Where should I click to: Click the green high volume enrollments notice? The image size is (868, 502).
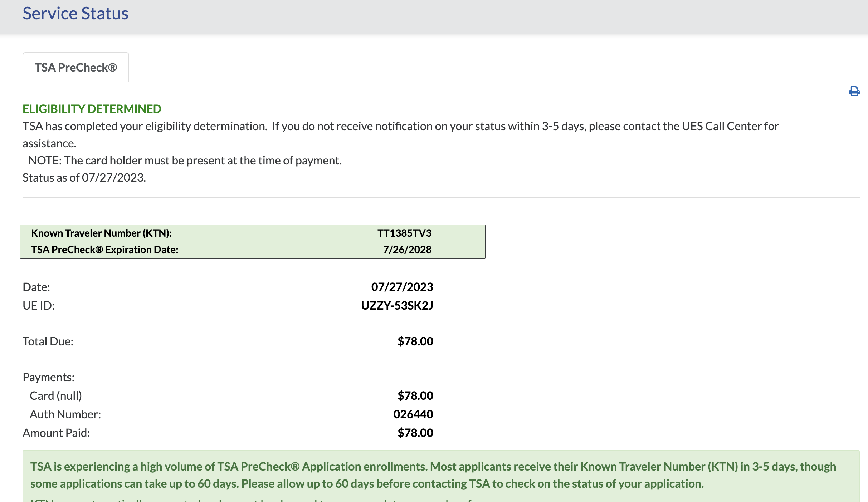[x=433, y=475]
